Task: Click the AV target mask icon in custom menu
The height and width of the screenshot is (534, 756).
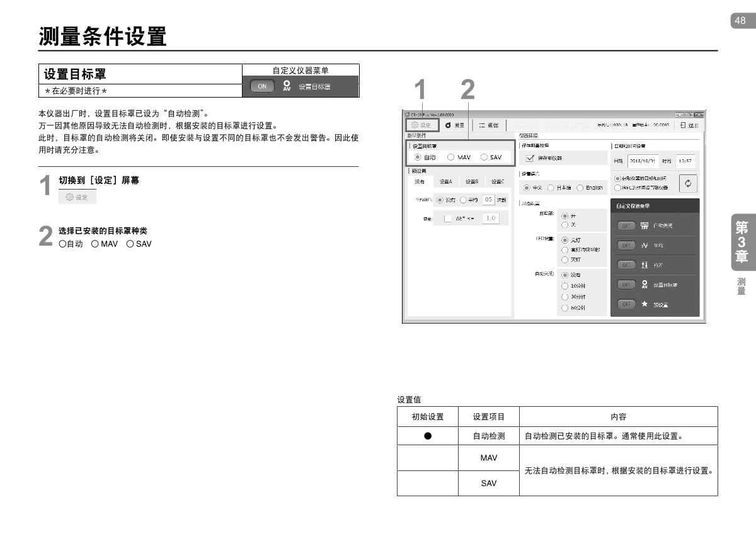Action: tap(644, 285)
